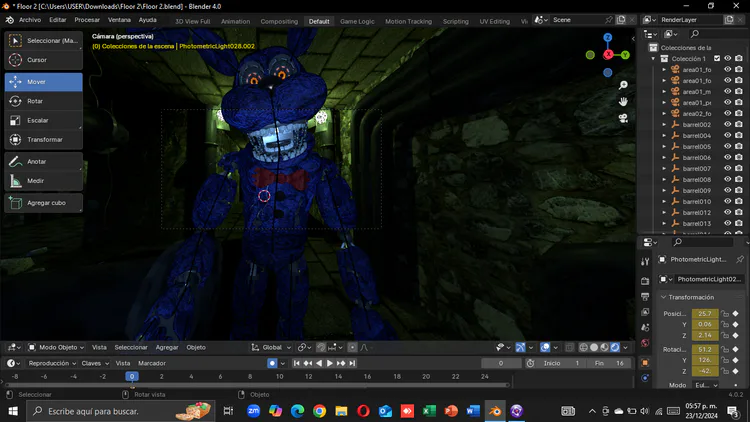Pick the Escalar scale tool
750x422 pixels.
(44, 120)
